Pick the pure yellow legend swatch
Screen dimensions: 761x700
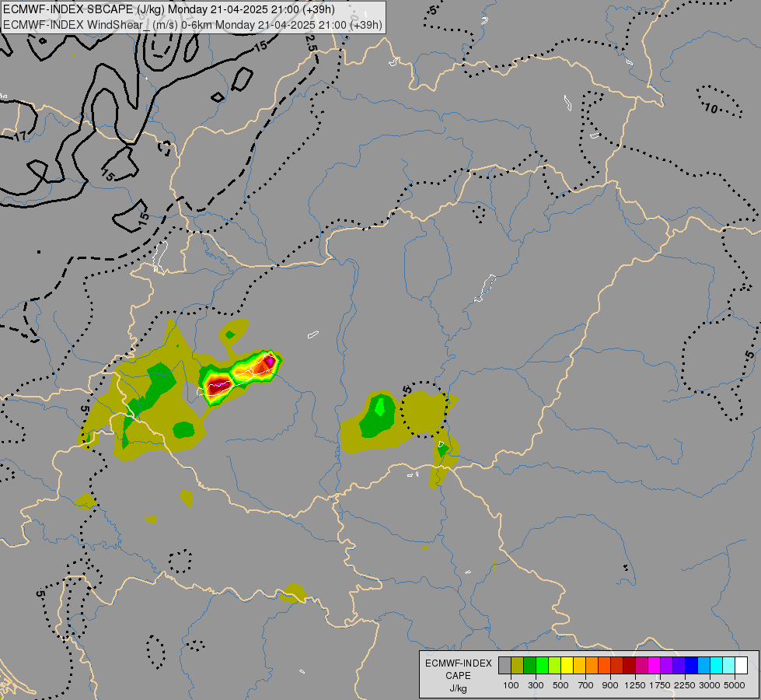click(x=567, y=665)
